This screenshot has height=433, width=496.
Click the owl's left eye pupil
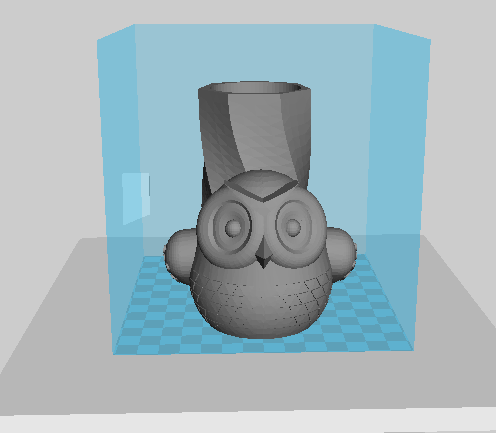[233, 227]
